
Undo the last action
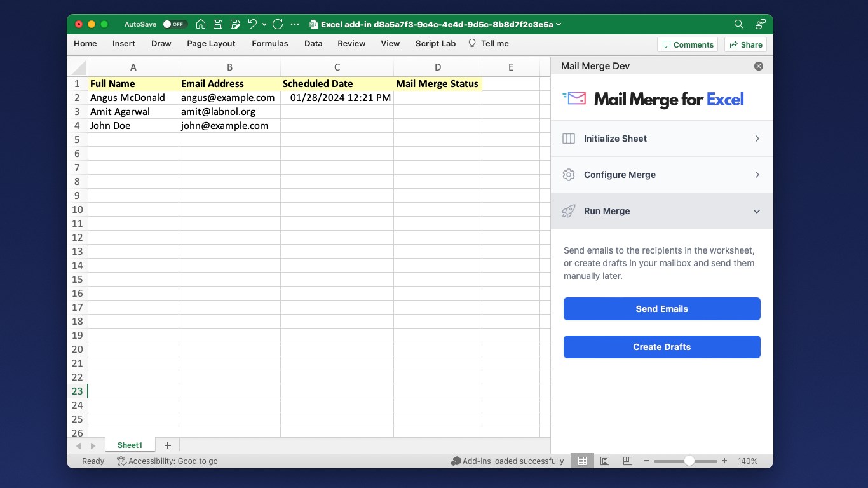click(x=252, y=24)
